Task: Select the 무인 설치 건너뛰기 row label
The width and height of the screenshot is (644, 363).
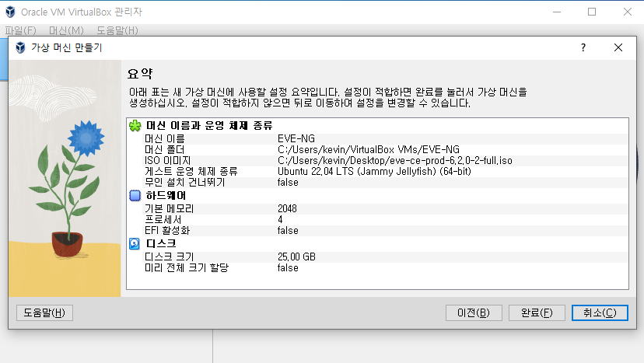Action: pos(185,183)
